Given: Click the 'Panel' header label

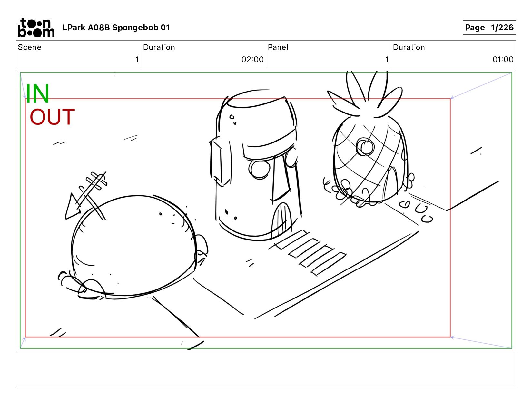Looking at the screenshot, I should (x=278, y=47).
